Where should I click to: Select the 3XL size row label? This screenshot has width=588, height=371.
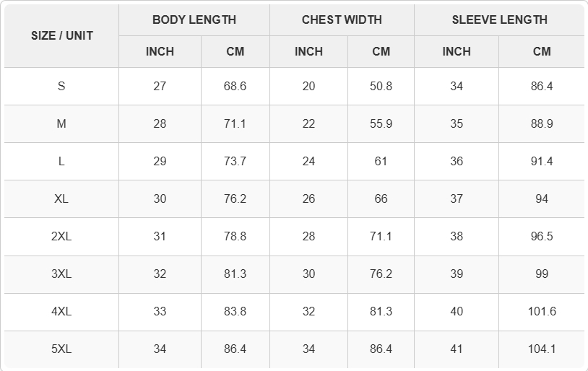point(61,274)
